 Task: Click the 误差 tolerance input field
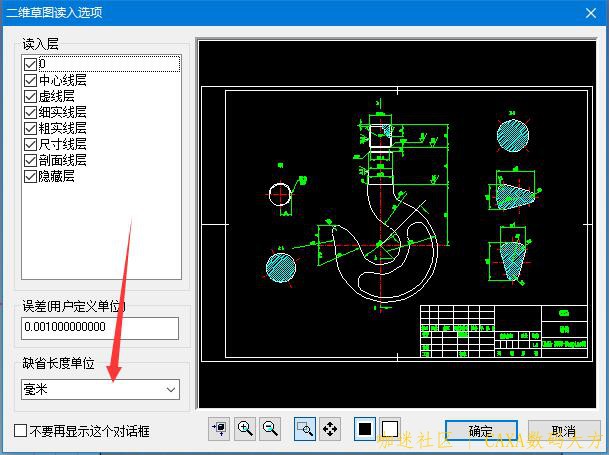click(100, 328)
